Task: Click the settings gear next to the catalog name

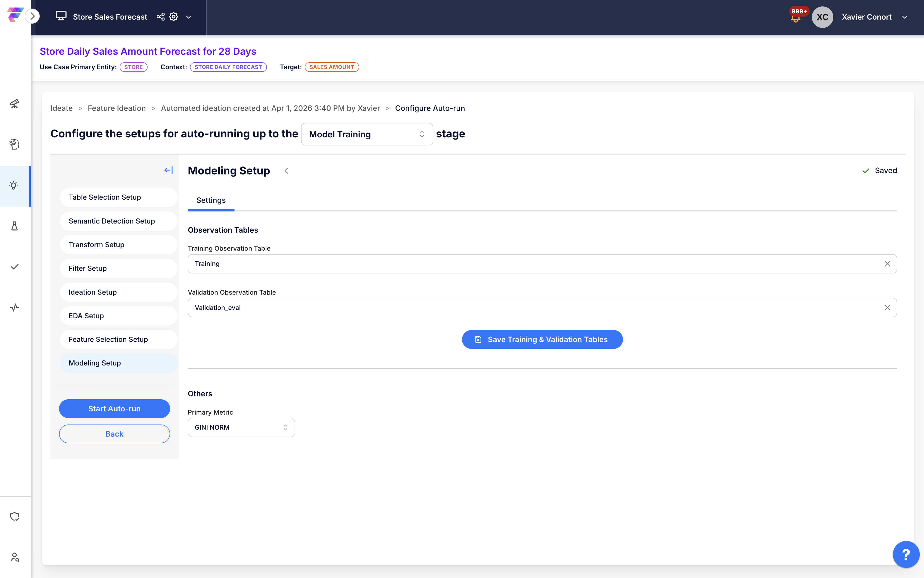Action: [x=174, y=17]
